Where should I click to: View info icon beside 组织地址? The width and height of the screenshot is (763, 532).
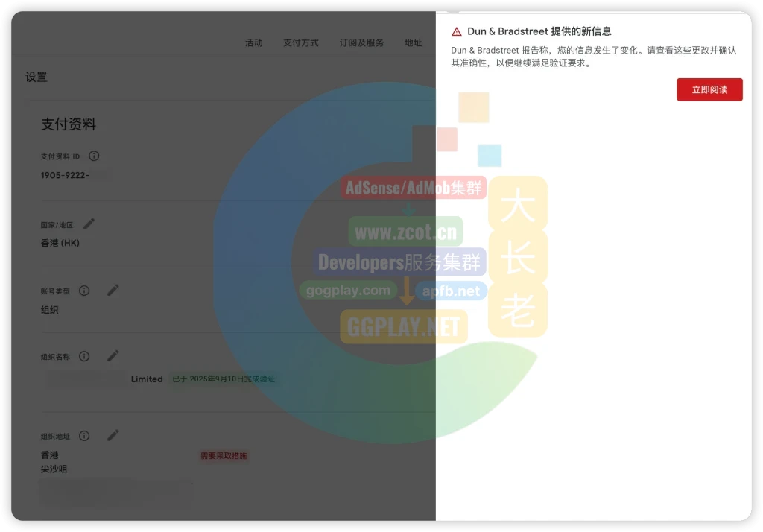[x=84, y=436]
